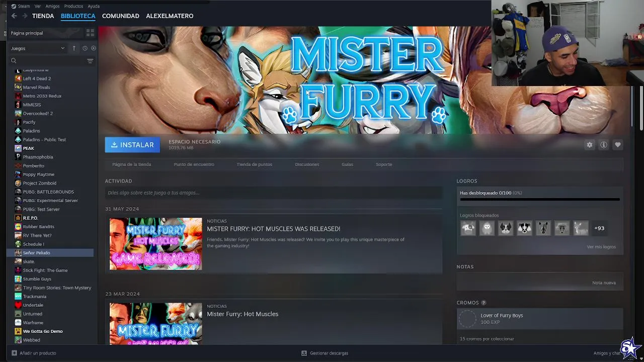Open the Ver menu
This screenshot has width=644, height=362.
tap(38, 6)
